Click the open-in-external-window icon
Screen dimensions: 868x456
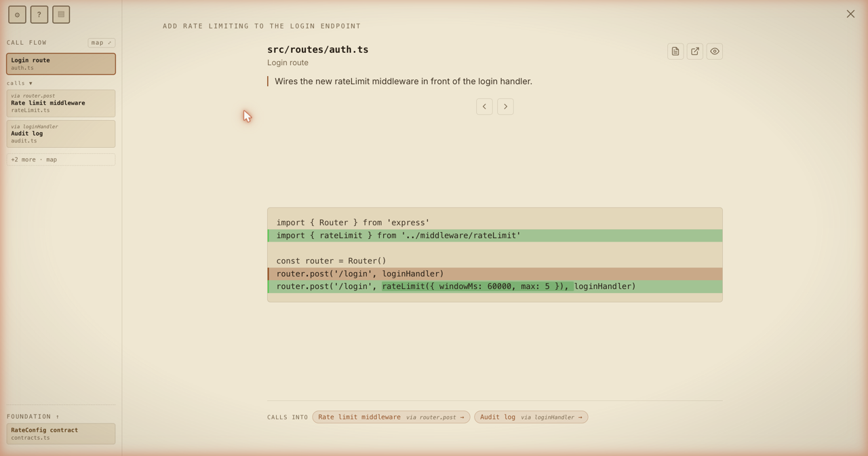[x=695, y=52]
